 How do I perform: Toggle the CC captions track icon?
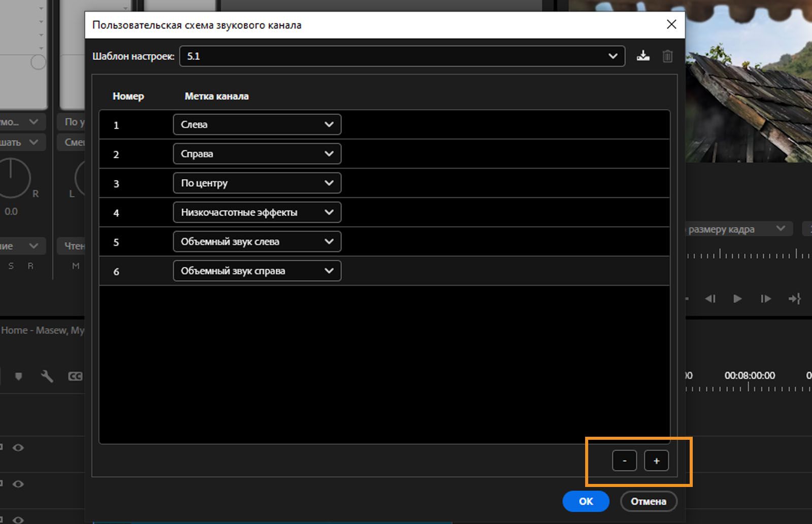click(75, 376)
